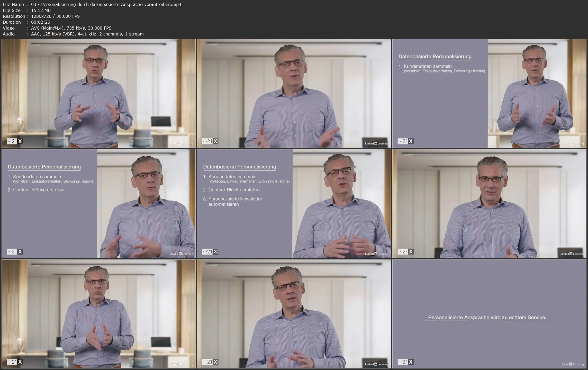This screenshot has height=370, width=588.
Task: Click 'Content-Blöcke erstellen' on the two-point slide
Action: coord(39,190)
